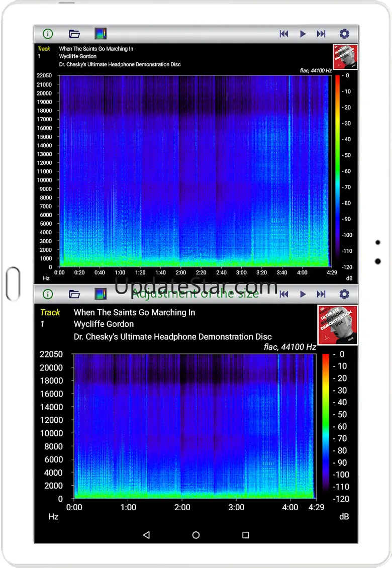The width and height of the screenshot is (392, 568).
Task: Open settings gear in upper toolbar
Action: (x=344, y=34)
